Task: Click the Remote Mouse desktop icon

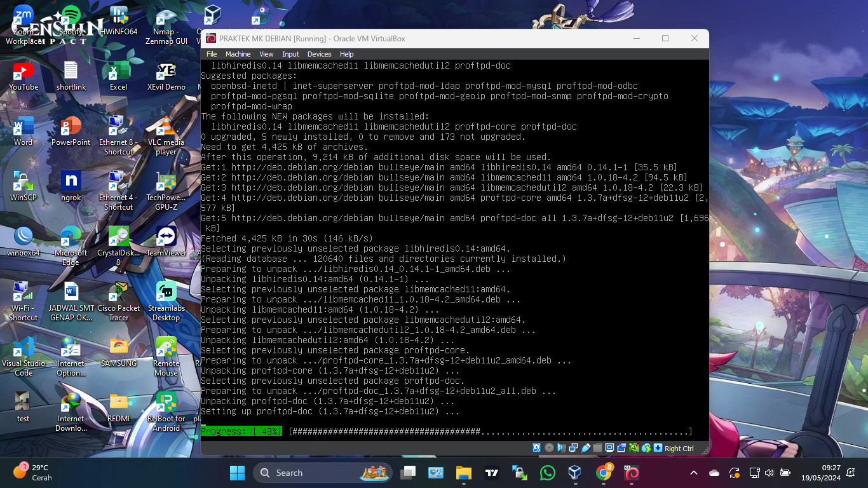Action: pos(166,356)
